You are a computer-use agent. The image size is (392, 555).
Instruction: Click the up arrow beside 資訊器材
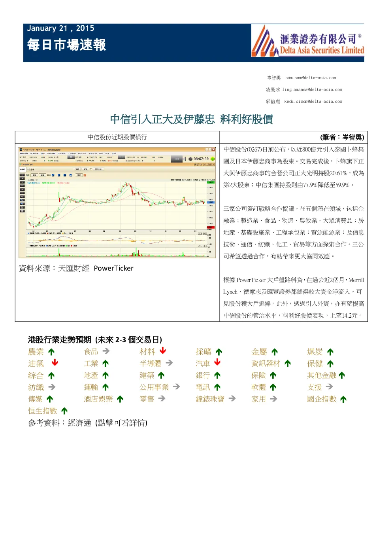(x=288, y=364)
